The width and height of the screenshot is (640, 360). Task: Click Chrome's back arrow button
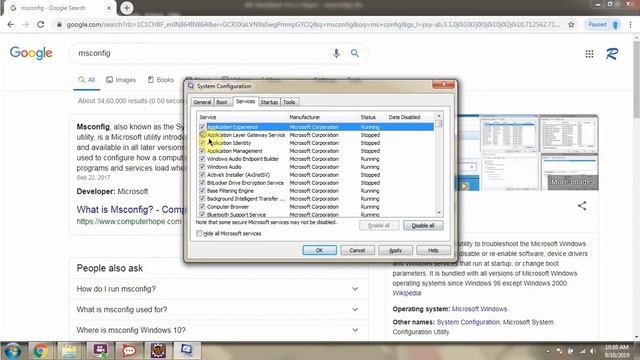[x=11, y=24]
